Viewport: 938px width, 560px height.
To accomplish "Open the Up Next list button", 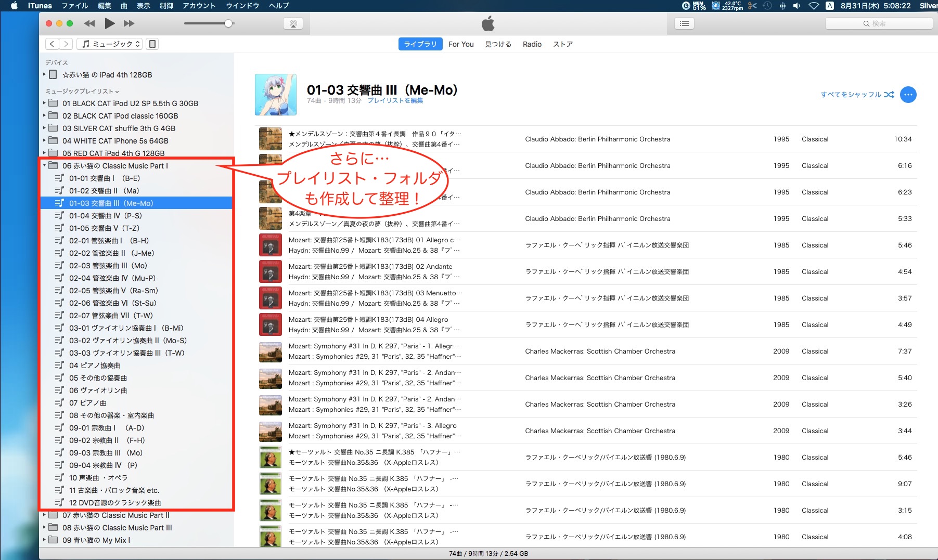I will point(684,23).
